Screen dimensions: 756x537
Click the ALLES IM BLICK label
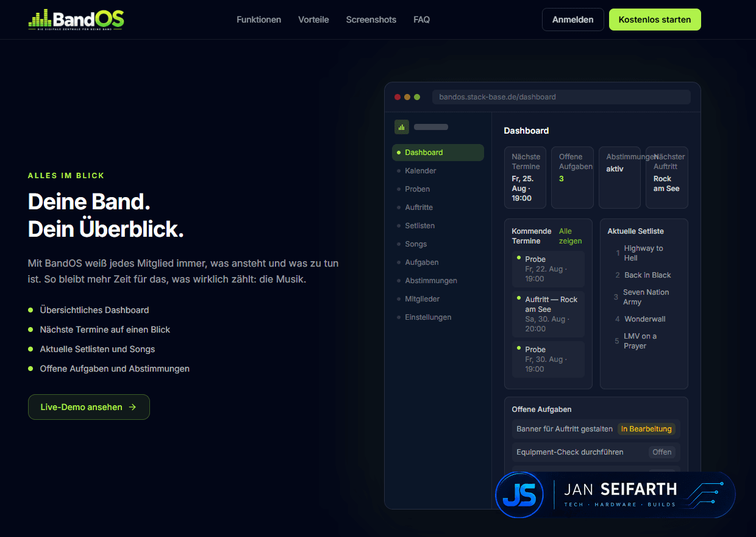coord(66,176)
